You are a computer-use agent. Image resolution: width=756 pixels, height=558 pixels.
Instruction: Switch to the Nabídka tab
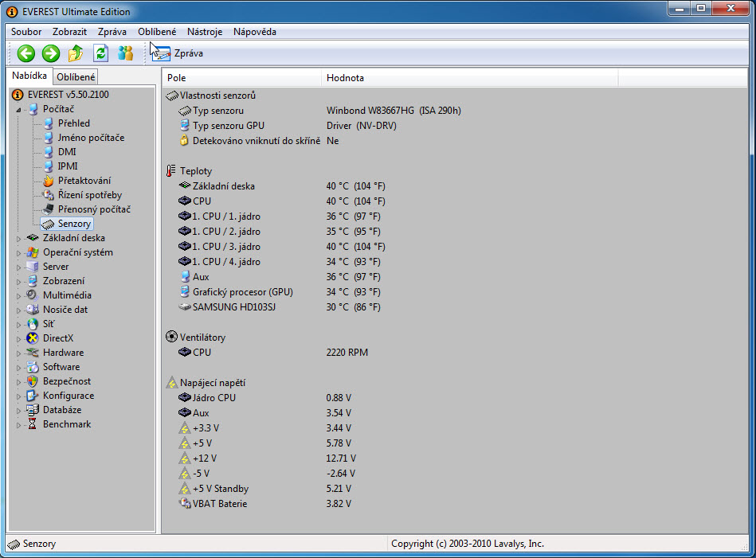click(29, 76)
